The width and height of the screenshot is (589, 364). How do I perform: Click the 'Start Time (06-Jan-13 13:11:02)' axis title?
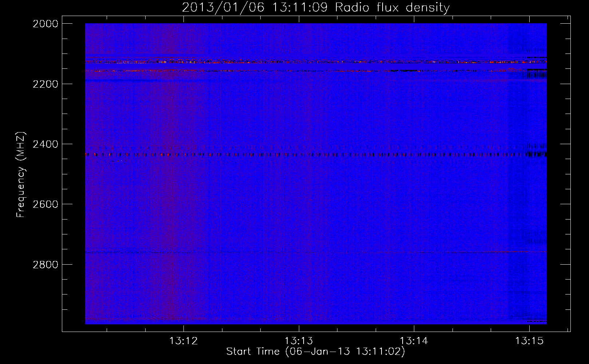pyautogui.click(x=316, y=352)
